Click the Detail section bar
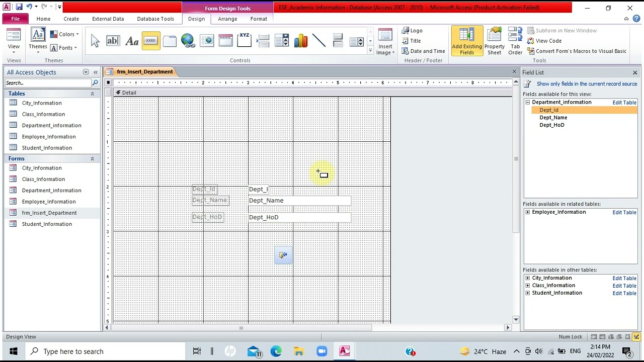The image size is (644, 362). (312, 93)
